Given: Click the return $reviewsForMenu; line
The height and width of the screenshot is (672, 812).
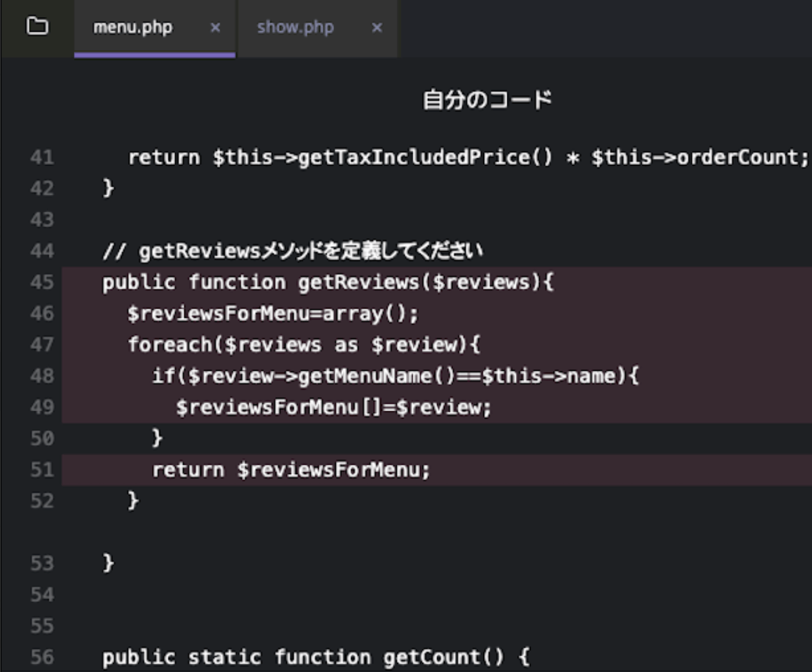Looking at the screenshot, I should [x=291, y=470].
